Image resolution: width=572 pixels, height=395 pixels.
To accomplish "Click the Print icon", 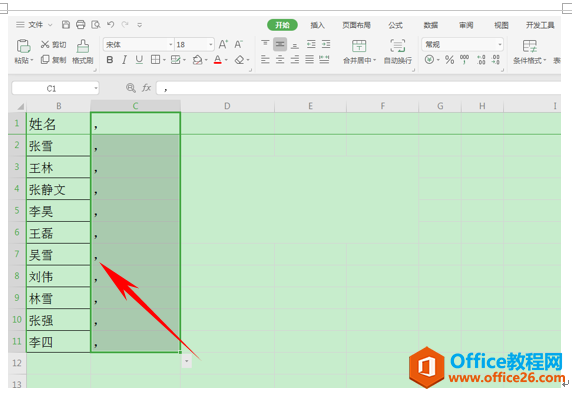I will [x=81, y=24].
